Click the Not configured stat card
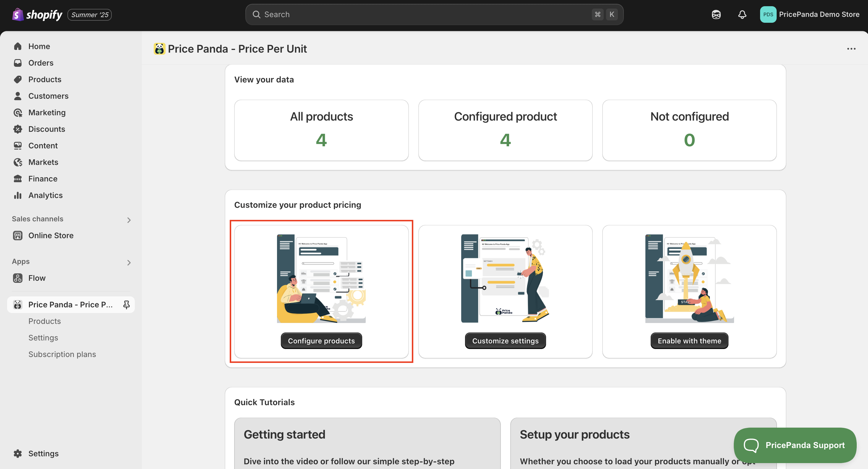This screenshot has height=469, width=868. [689, 130]
